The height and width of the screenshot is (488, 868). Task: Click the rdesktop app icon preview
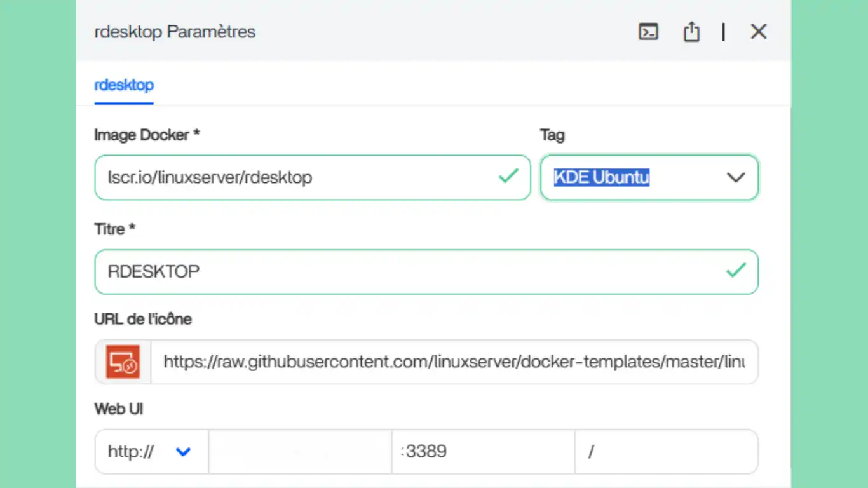click(123, 362)
